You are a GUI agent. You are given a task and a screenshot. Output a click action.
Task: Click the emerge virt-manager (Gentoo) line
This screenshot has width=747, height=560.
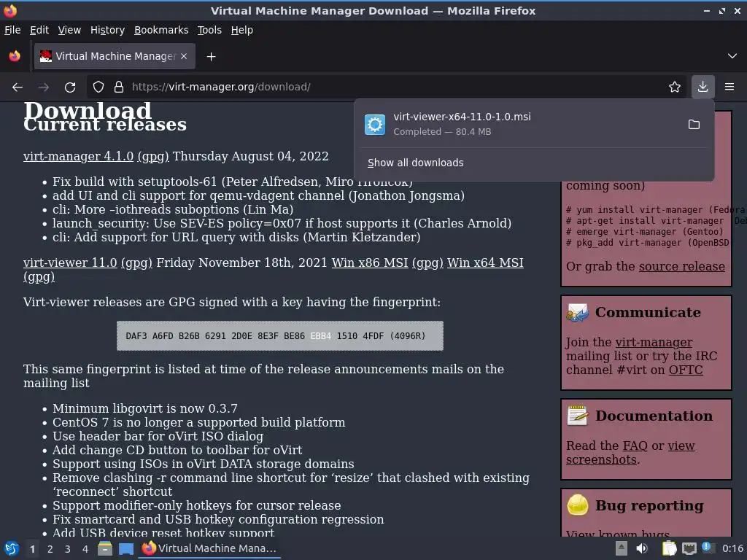[x=644, y=232]
